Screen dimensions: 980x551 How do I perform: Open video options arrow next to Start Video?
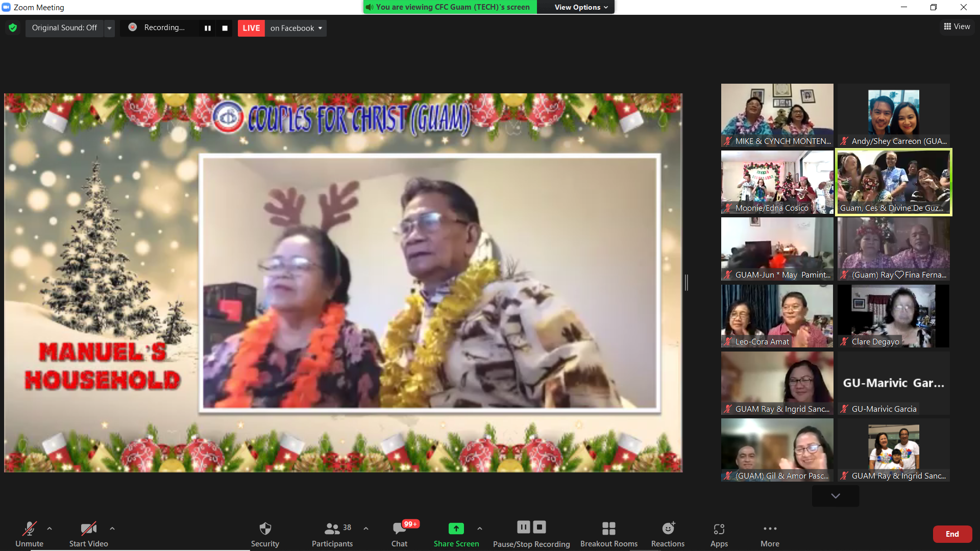[x=112, y=529]
